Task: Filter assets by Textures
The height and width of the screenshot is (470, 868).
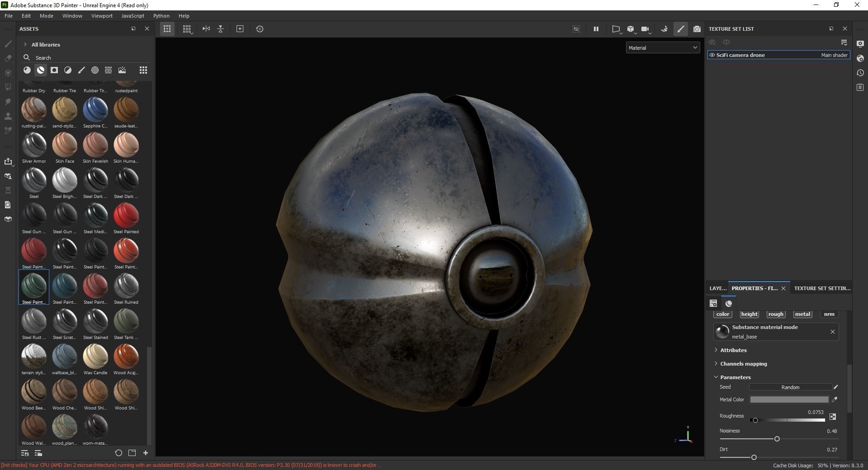Action: [x=109, y=70]
